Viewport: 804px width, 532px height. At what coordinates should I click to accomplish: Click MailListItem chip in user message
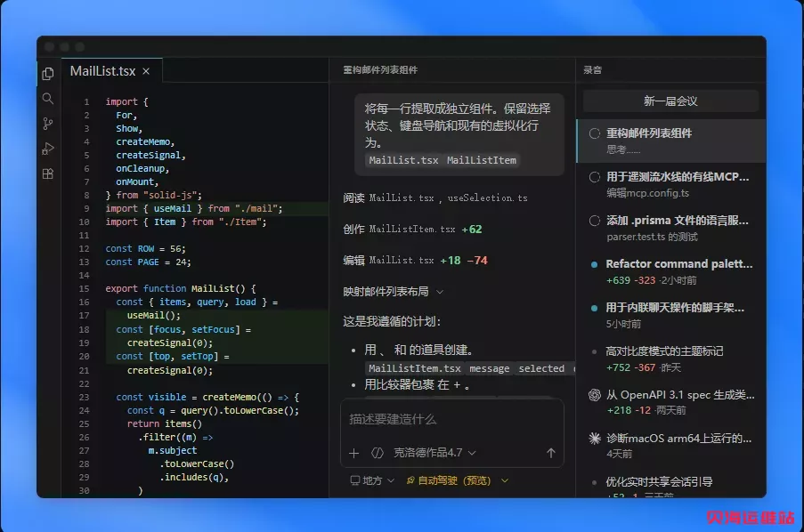482,160
